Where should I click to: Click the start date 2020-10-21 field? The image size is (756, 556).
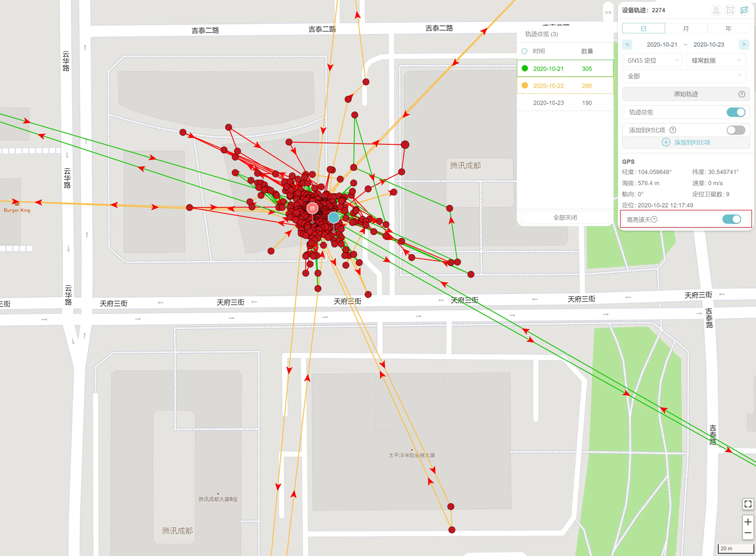(662, 44)
